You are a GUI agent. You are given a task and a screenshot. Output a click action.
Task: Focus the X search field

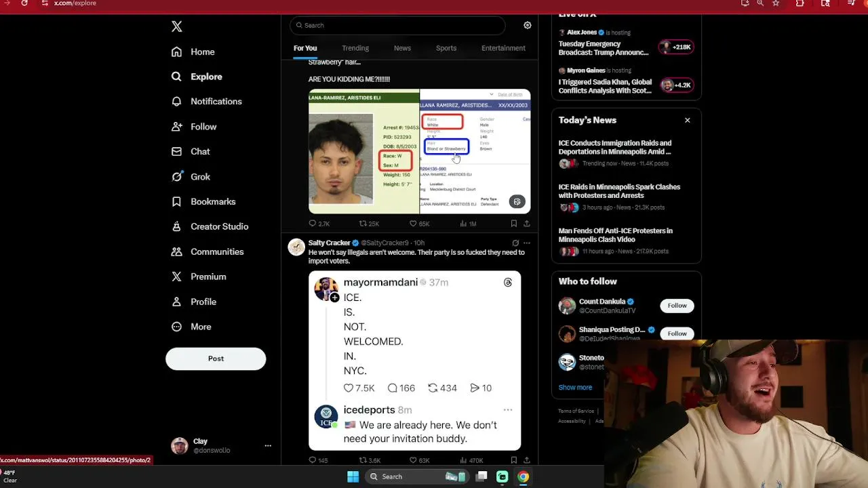397,25
